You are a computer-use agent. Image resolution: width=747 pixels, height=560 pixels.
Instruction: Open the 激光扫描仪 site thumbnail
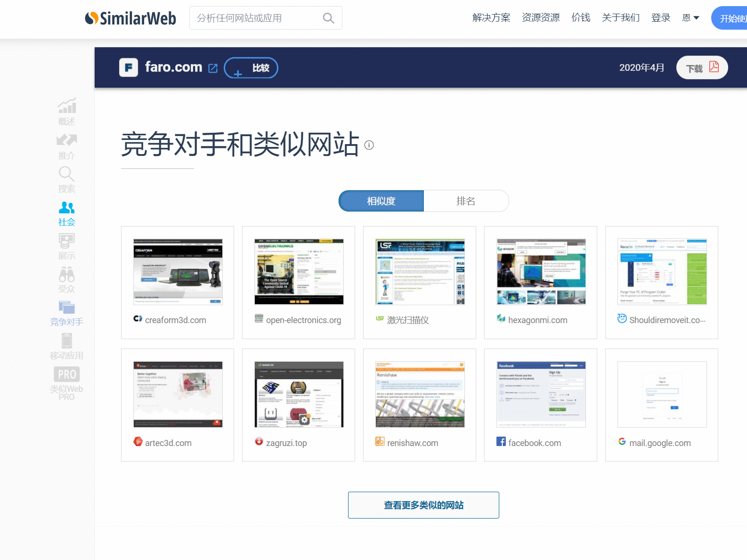pyautogui.click(x=420, y=272)
